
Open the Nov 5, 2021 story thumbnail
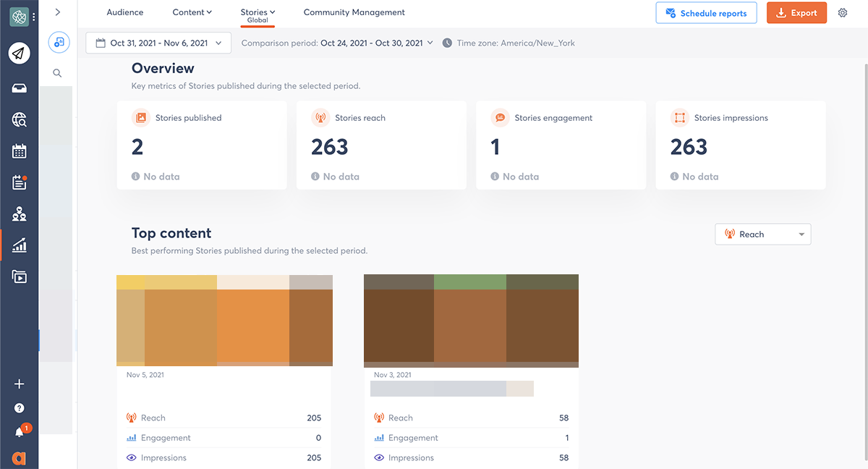(224, 320)
